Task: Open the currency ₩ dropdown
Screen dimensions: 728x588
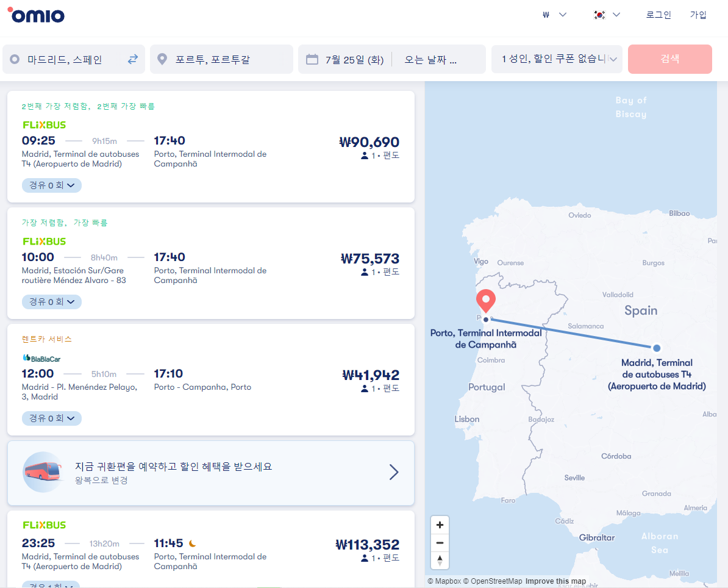Action: click(x=554, y=15)
